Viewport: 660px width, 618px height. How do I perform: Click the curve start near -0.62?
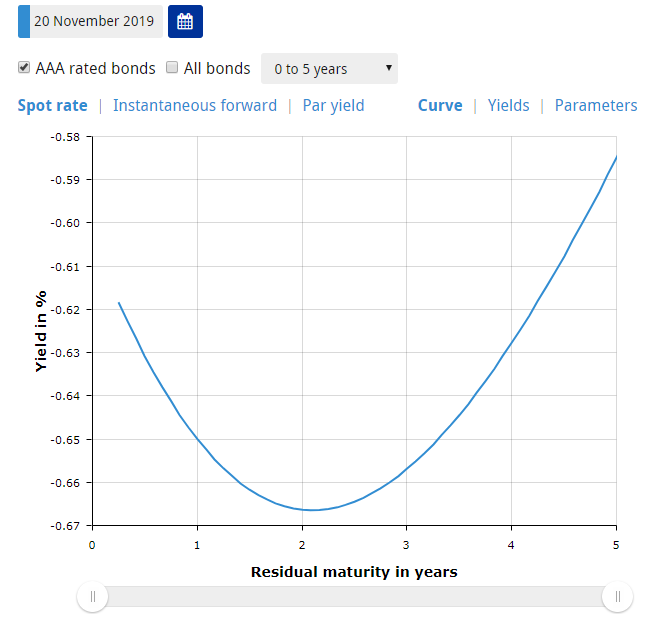(x=119, y=303)
